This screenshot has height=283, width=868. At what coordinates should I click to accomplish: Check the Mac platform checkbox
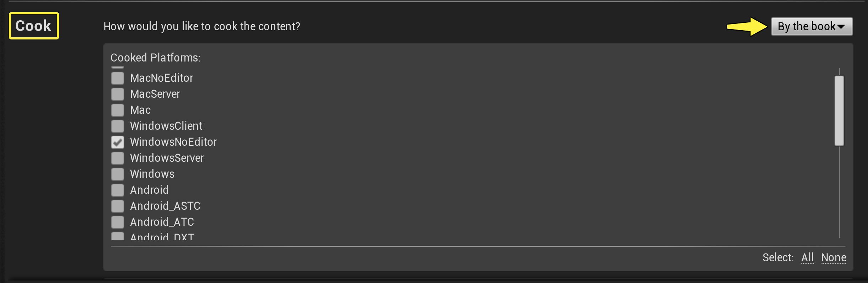click(x=117, y=110)
